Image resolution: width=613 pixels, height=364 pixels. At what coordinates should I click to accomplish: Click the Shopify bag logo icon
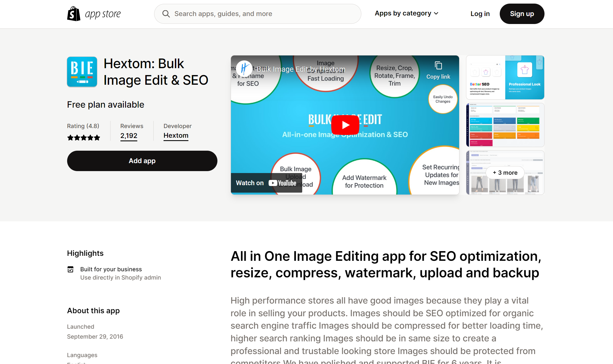pyautogui.click(x=73, y=14)
